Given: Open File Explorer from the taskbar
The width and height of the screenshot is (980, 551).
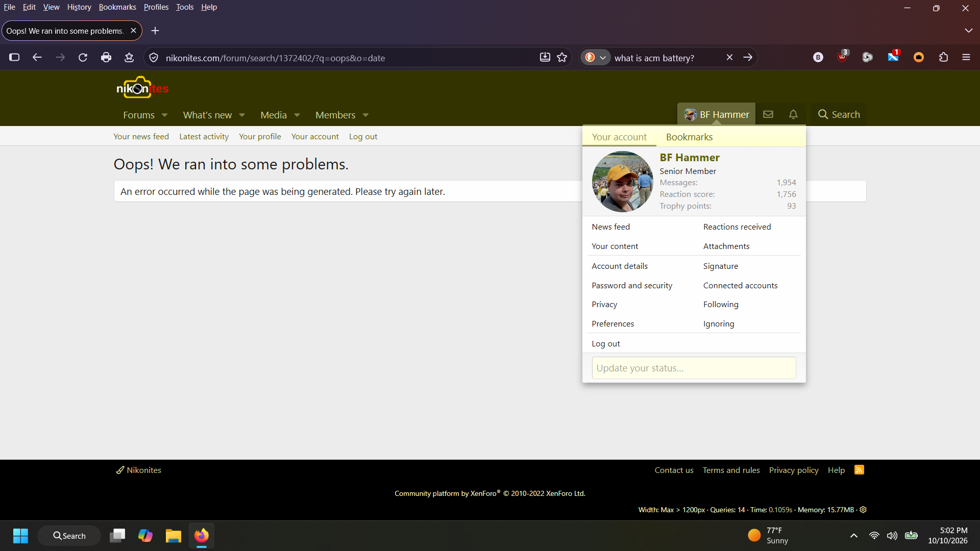Looking at the screenshot, I should point(173,536).
